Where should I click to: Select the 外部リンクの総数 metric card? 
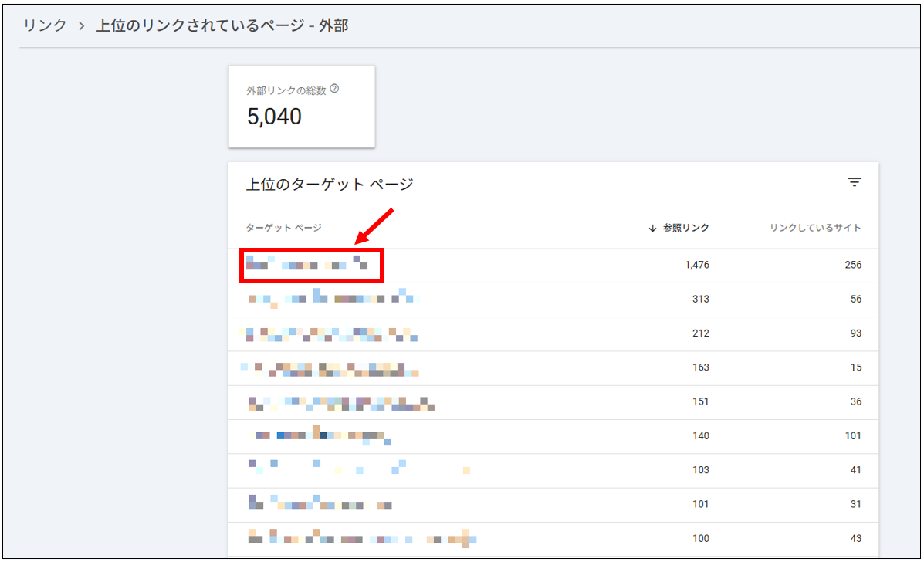pyautogui.click(x=301, y=106)
